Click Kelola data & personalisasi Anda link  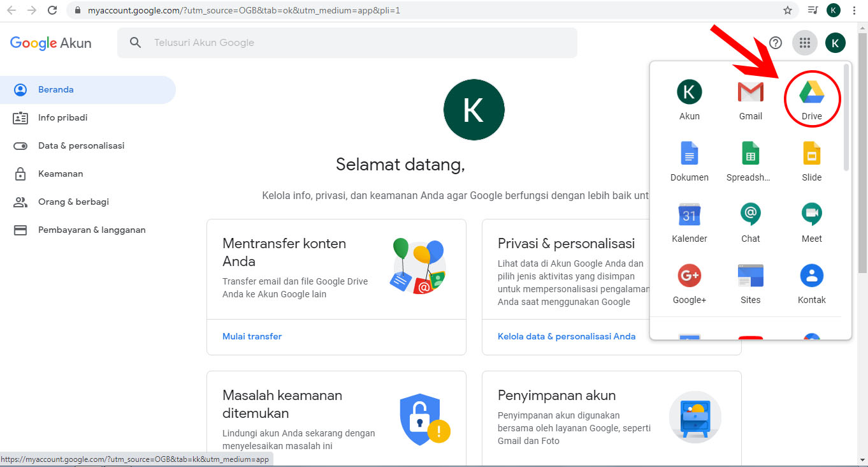point(566,336)
